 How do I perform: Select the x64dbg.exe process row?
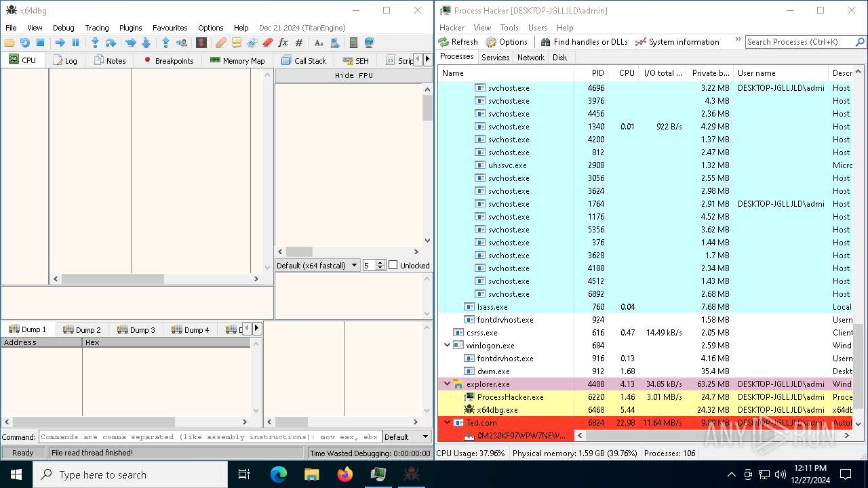click(646, 409)
